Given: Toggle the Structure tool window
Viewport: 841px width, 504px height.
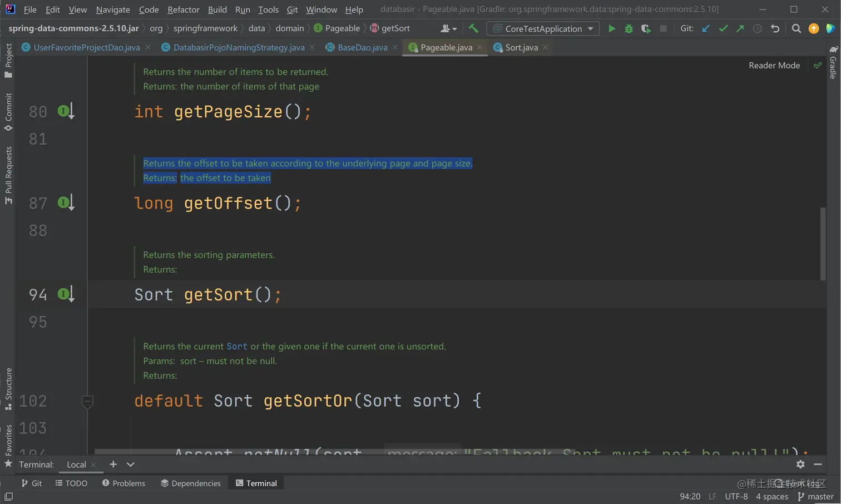Looking at the screenshot, I should [8, 388].
